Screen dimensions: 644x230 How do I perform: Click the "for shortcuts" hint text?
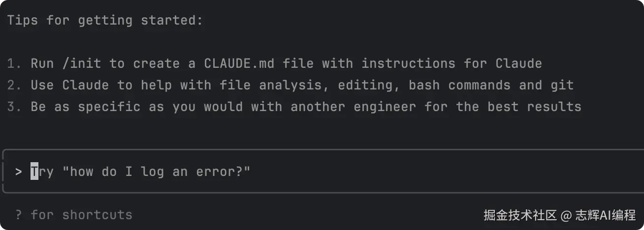coord(81,215)
